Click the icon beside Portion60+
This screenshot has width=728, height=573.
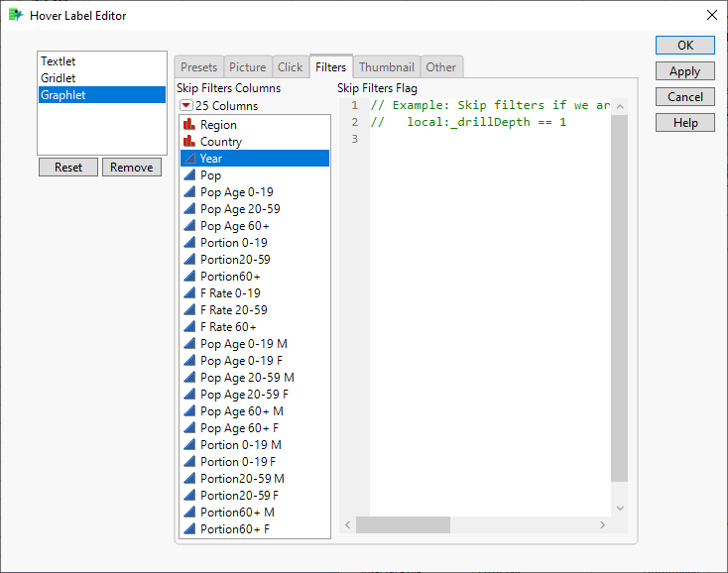[189, 276]
